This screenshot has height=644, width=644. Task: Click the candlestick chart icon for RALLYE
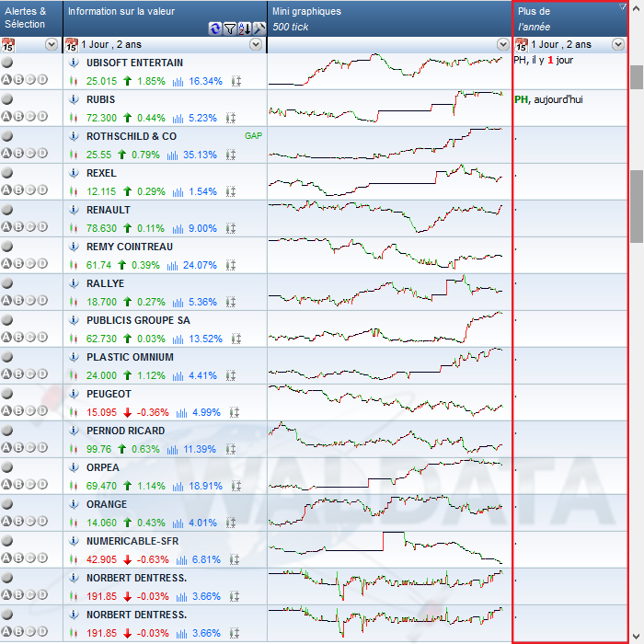74,303
